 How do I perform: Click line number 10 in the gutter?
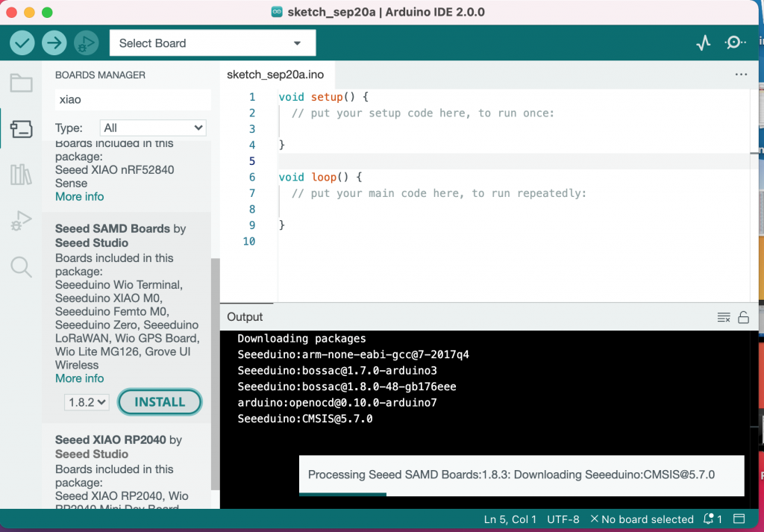click(x=249, y=242)
